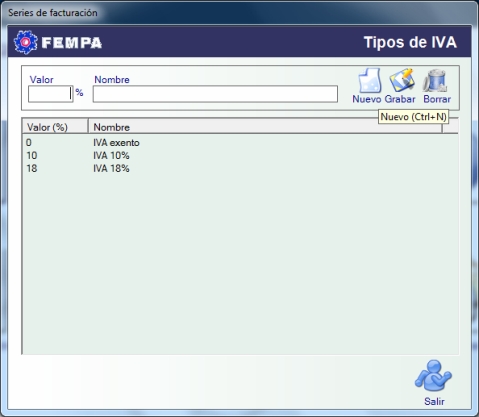Viewport: 479px width, 417px height.
Task: Click the value 18 in the Valor column
Action: click(x=32, y=168)
